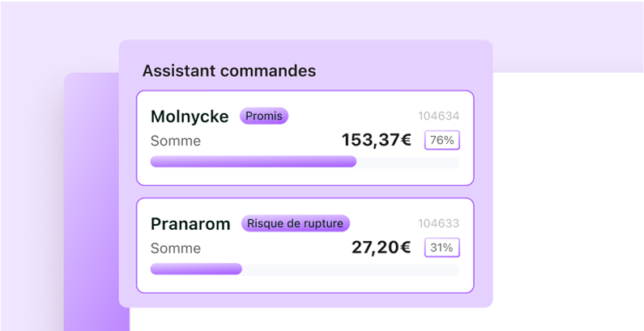Click the Risque de rupture badge

(x=296, y=223)
